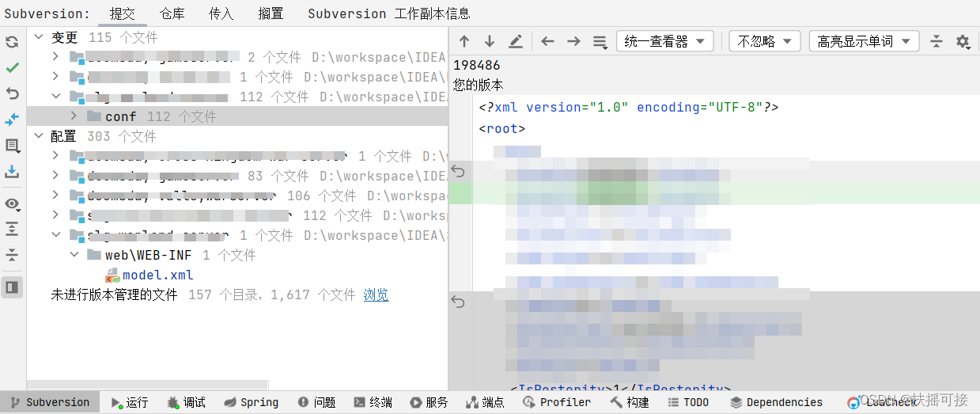Image resolution: width=980 pixels, height=414 pixels.
Task: Collapse the 配置 303 个文件 node
Action: click(x=38, y=136)
